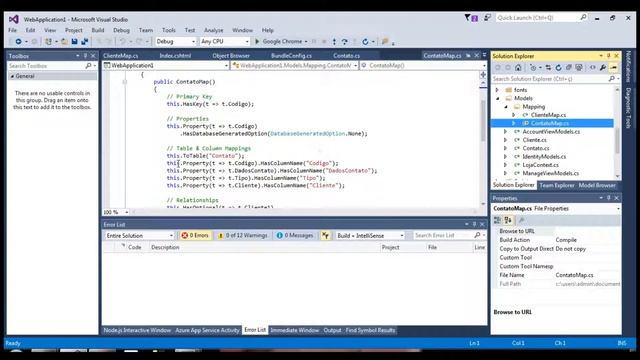This screenshot has height=360, width=640.
Task: Pin the Error List panel auto-hide icon
Action: click(474, 224)
